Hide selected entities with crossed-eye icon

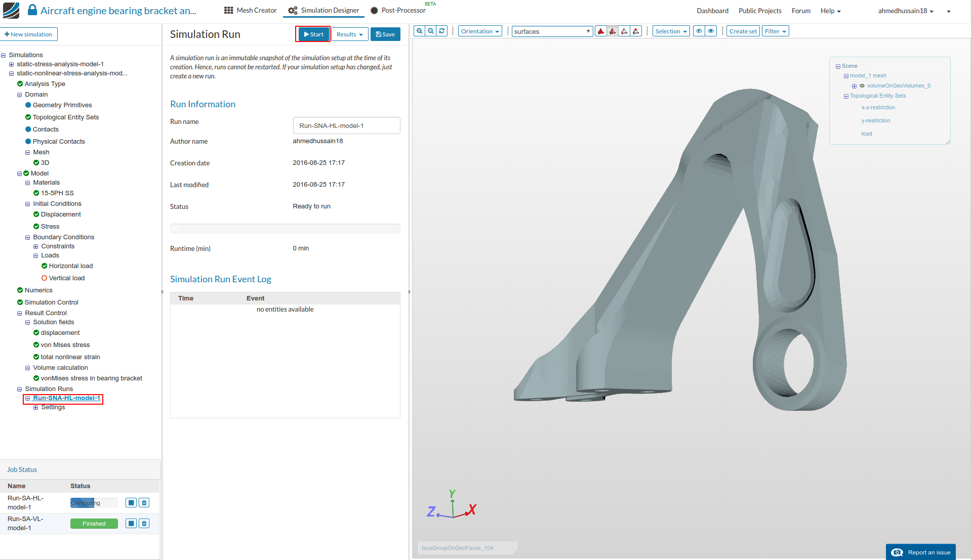699,31
